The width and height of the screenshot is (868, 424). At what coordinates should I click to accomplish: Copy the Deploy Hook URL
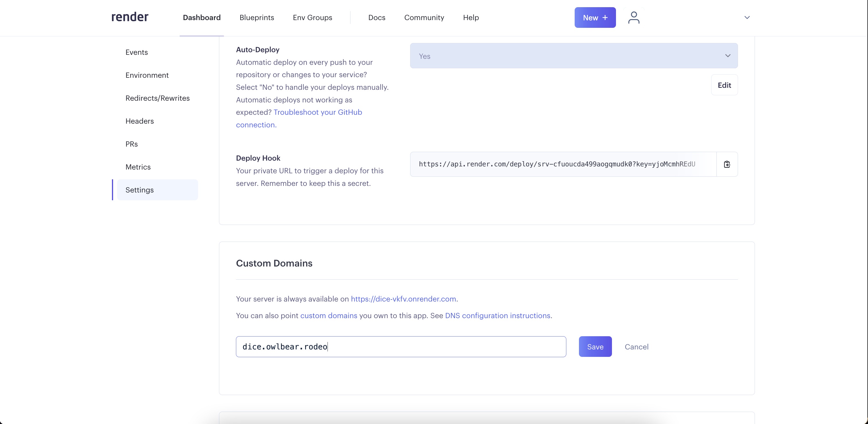727,164
